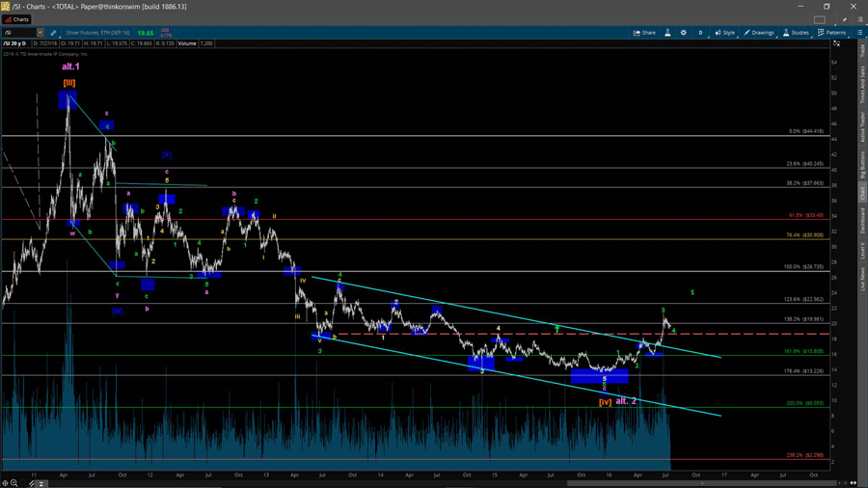Click the crosshair icon at bottom left
Image resolution: width=868 pixels, height=488 pixels.
click(5, 483)
